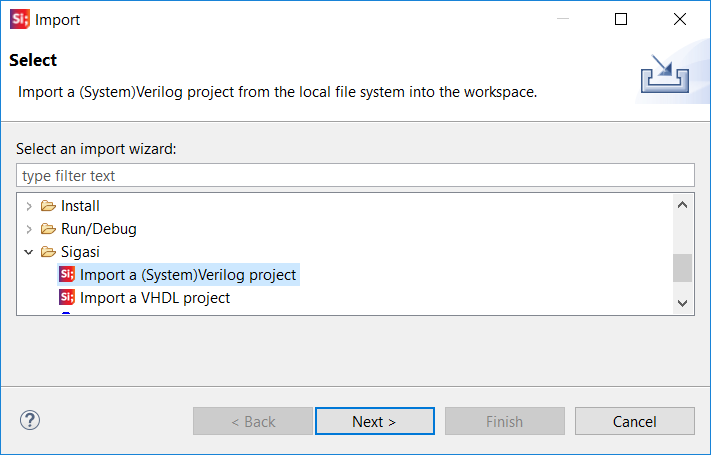Image resolution: width=711 pixels, height=455 pixels.
Task: Click the wizard list scrollbar thumb
Action: click(682, 268)
